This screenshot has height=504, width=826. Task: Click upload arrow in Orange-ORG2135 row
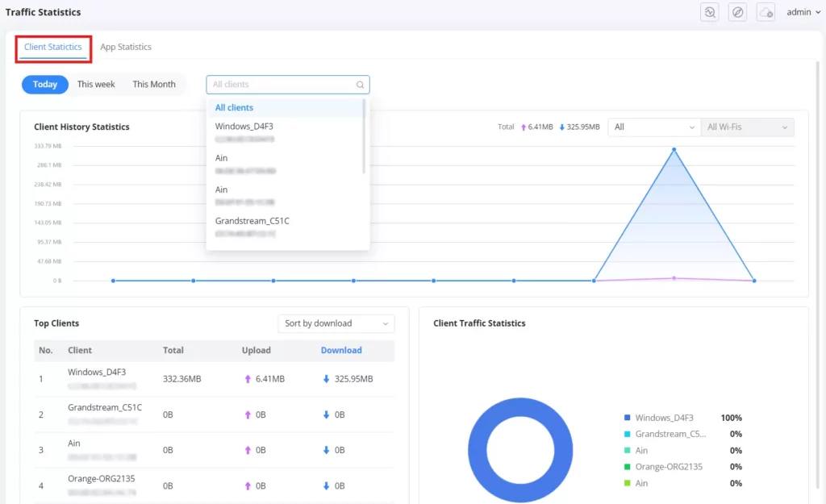point(248,486)
